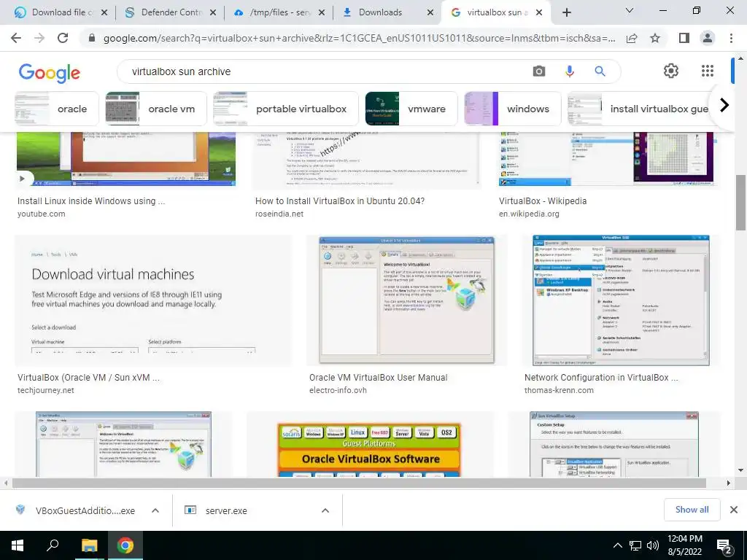Viewport: 747px width, 560px height.
Task: Filter images by the oracle chip
Action: pyautogui.click(x=57, y=109)
